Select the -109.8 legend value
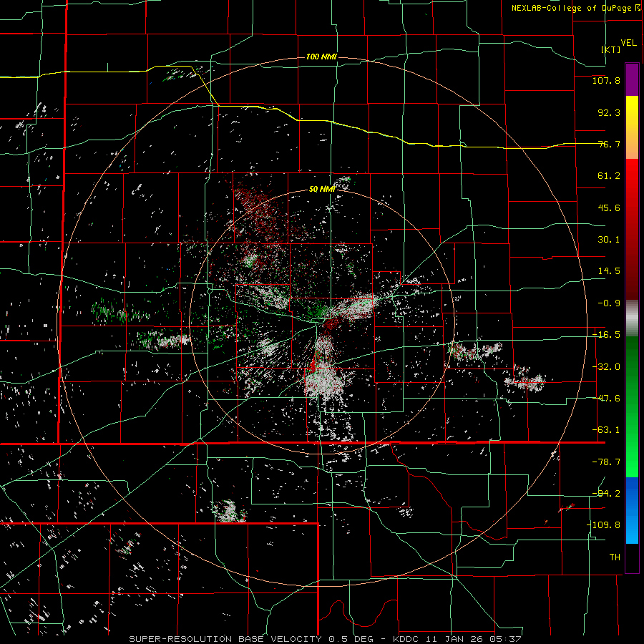Viewport: 644px width, 644px height. 603,525
